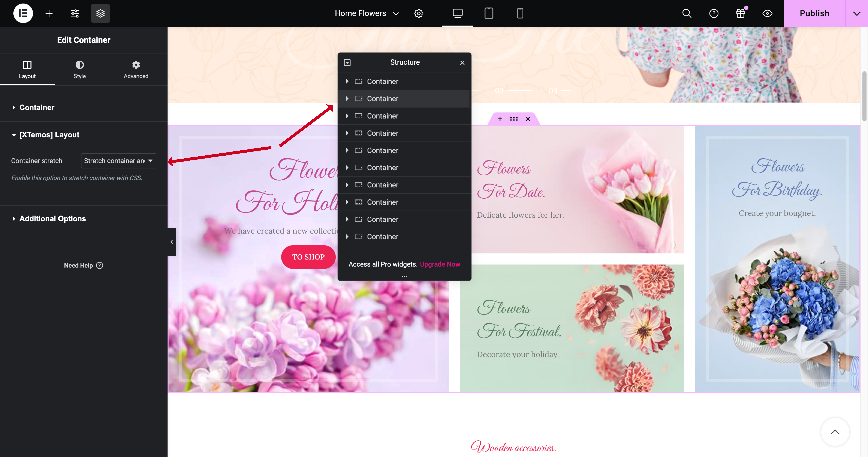Screen dimensions: 868x457
Task: Click the 'Structure' panel title
Action: (405, 62)
